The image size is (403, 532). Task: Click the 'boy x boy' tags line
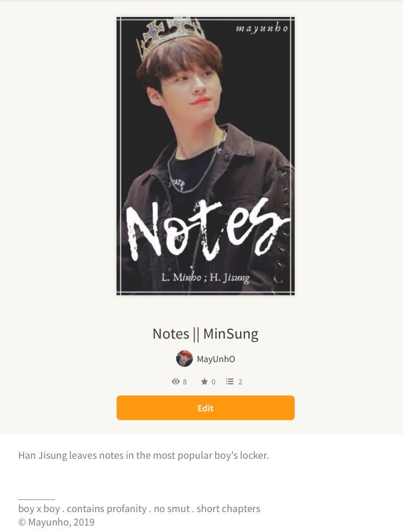point(139,509)
